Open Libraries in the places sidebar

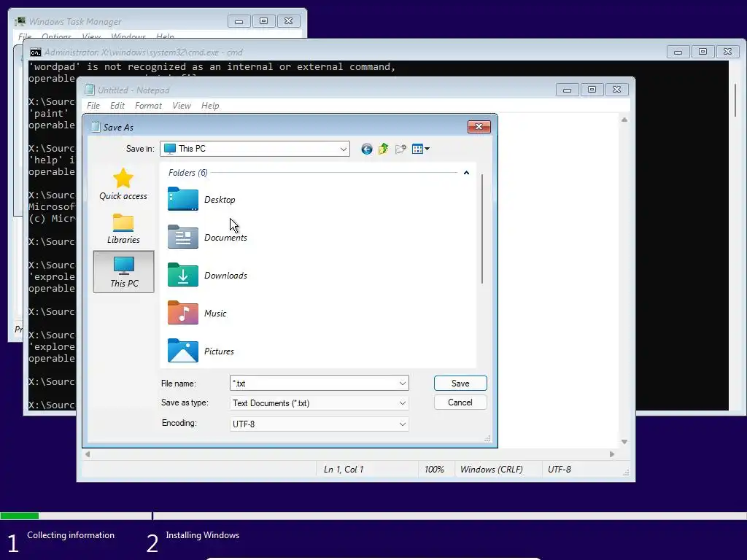pos(123,228)
